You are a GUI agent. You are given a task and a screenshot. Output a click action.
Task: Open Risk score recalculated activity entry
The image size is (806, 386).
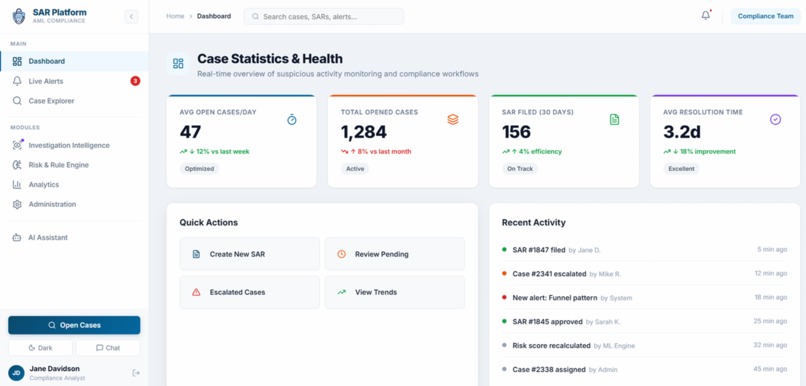(x=645, y=345)
